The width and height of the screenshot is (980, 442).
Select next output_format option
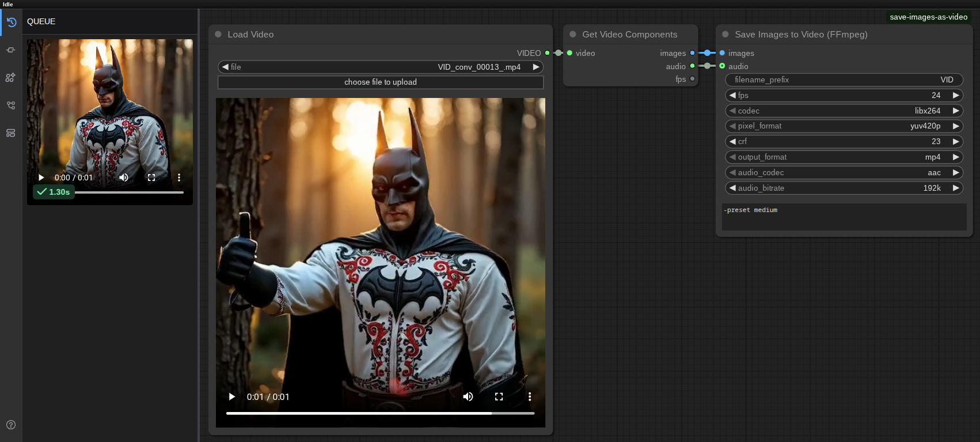(956, 157)
